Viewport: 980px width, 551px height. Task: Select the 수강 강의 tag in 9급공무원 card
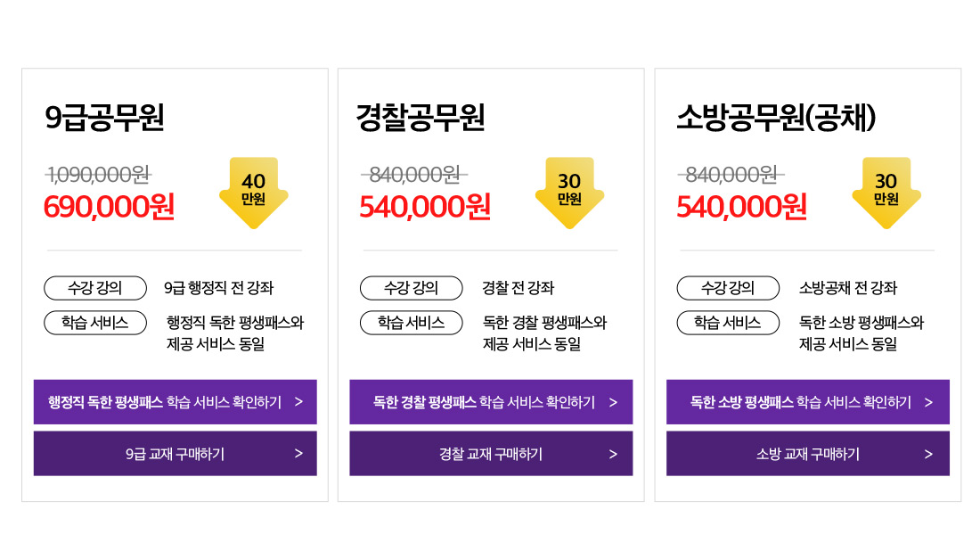click(95, 288)
